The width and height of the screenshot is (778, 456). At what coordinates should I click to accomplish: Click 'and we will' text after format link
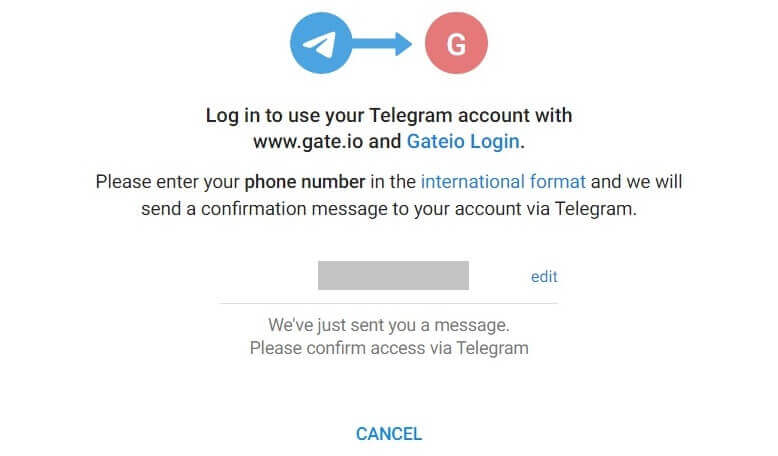[636, 182]
